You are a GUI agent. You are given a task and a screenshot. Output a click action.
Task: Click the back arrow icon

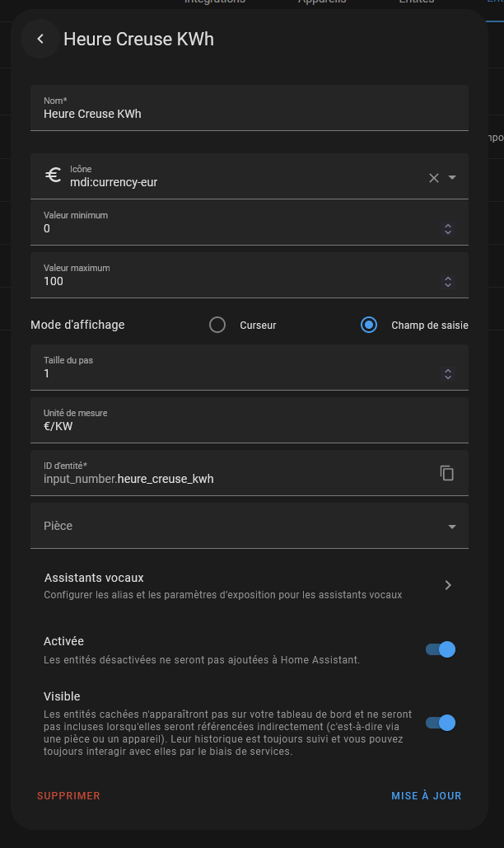pos(40,39)
